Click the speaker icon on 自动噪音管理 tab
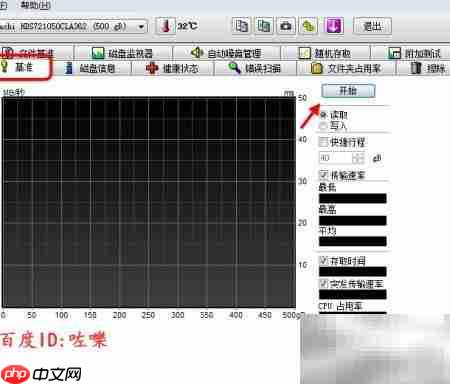This screenshot has height=384, width=450. point(197,52)
